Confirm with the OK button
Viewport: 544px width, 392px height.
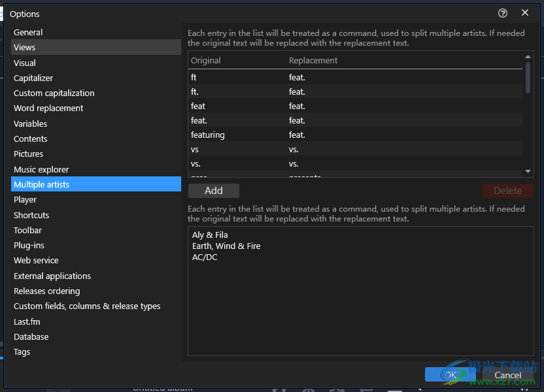[450, 374]
